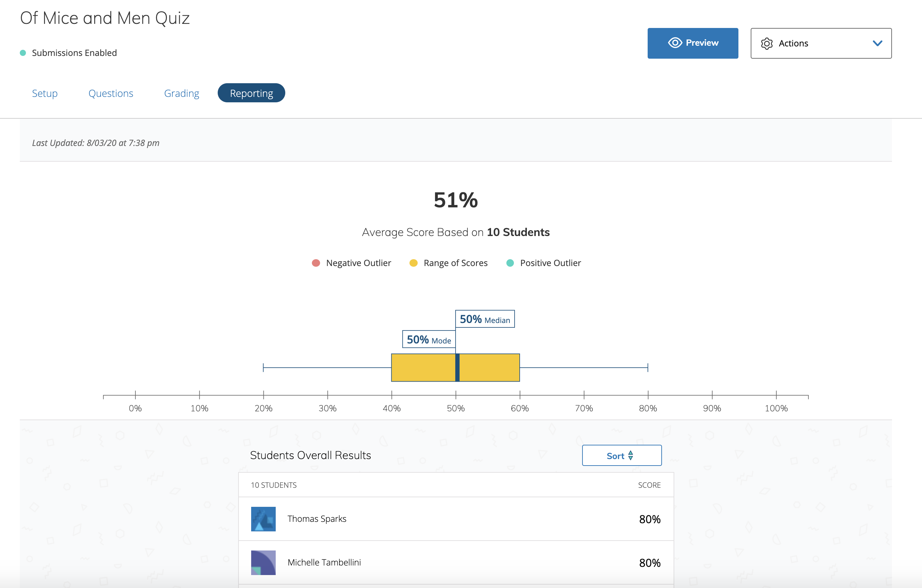
Task: Click the median marker on the box plot
Action: tap(458, 368)
